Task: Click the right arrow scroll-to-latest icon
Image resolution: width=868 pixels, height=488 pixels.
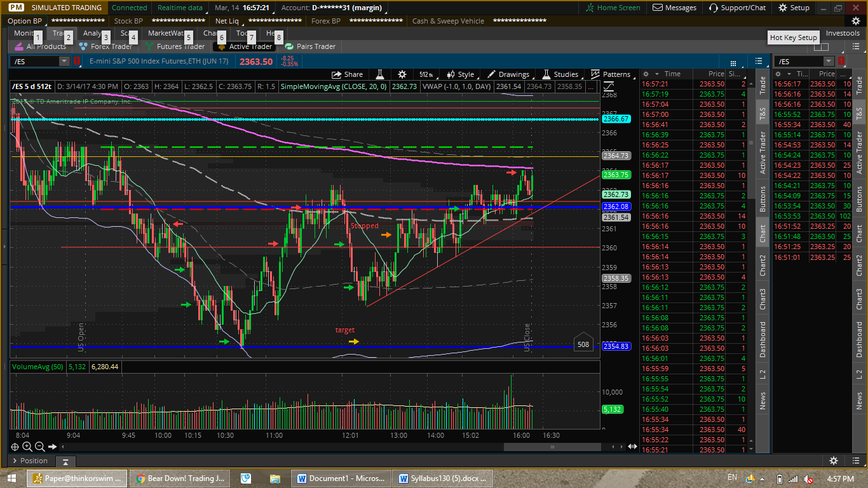Action: (53, 447)
